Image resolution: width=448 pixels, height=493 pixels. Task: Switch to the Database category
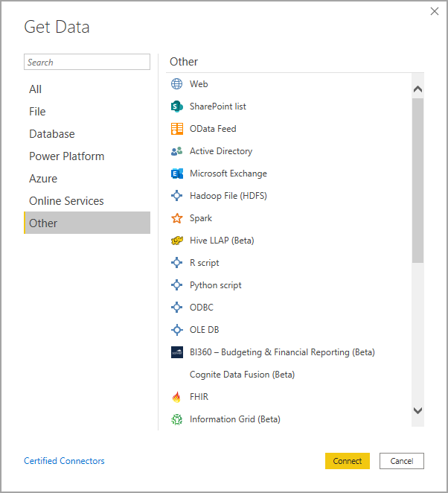click(x=52, y=134)
